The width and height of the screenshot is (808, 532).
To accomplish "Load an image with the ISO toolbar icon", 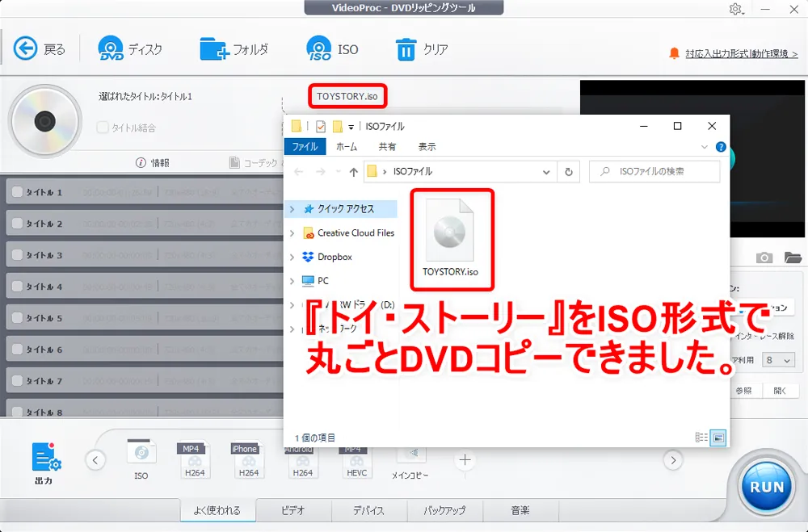I will coord(319,48).
